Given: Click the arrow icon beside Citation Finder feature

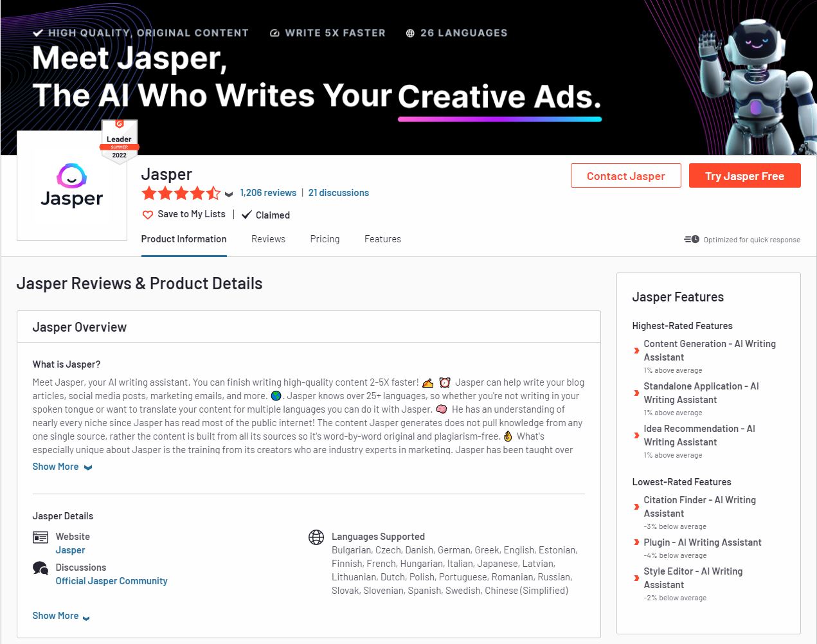Looking at the screenshot, I should (636, 507).
